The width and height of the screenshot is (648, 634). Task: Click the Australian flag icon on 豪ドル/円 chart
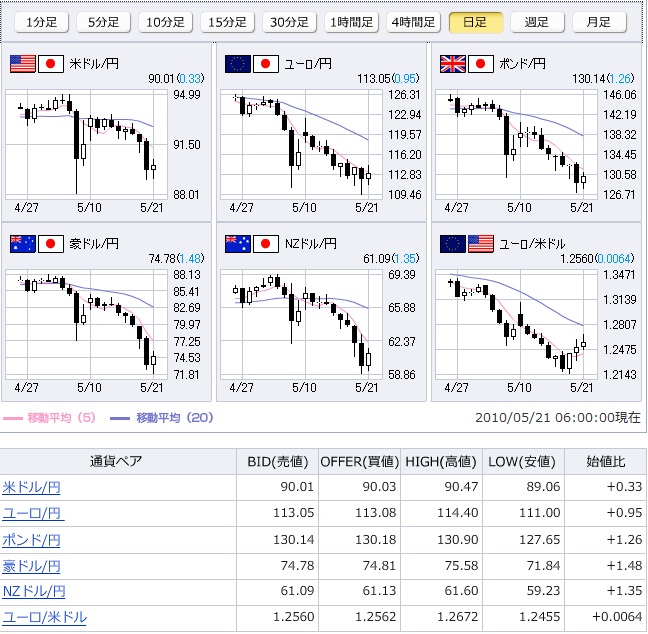tap(22, 243)
